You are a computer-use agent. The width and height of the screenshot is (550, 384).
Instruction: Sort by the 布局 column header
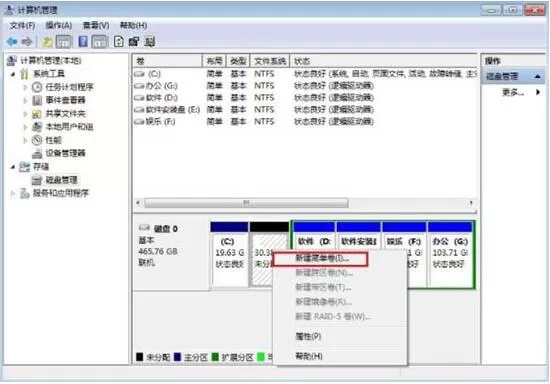point(214,61)
